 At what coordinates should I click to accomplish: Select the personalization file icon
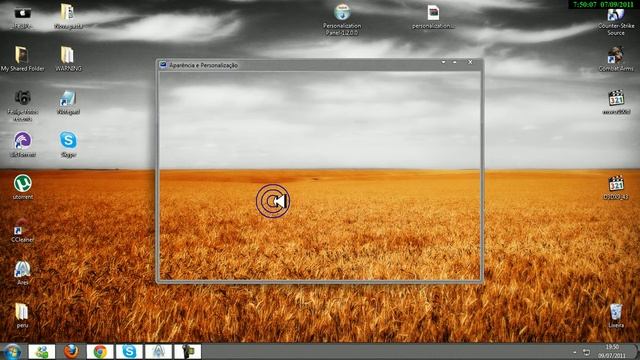[433, 13]
